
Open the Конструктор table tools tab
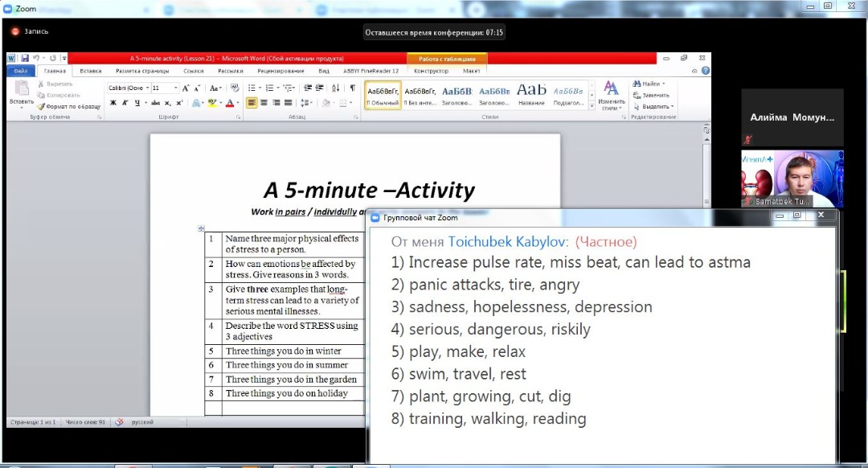click(x=431, y=71)
